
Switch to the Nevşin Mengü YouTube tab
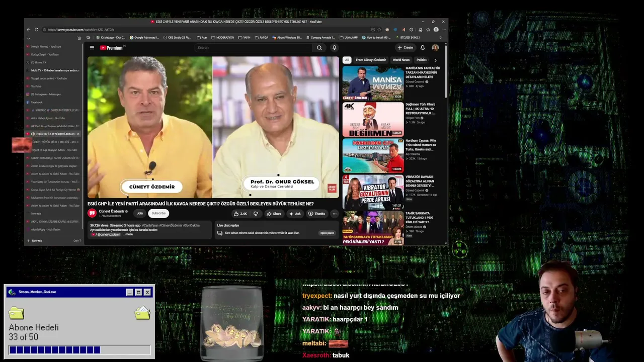(x=53, y=46)
